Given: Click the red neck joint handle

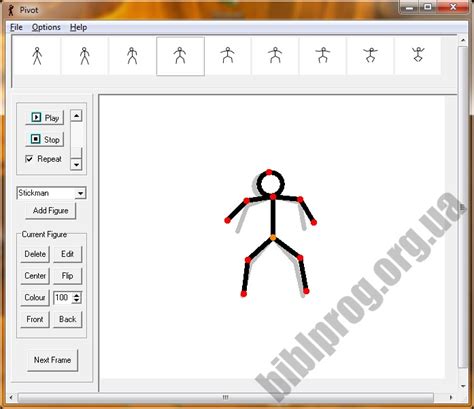Looking at the screenshot, I should 273,197.
